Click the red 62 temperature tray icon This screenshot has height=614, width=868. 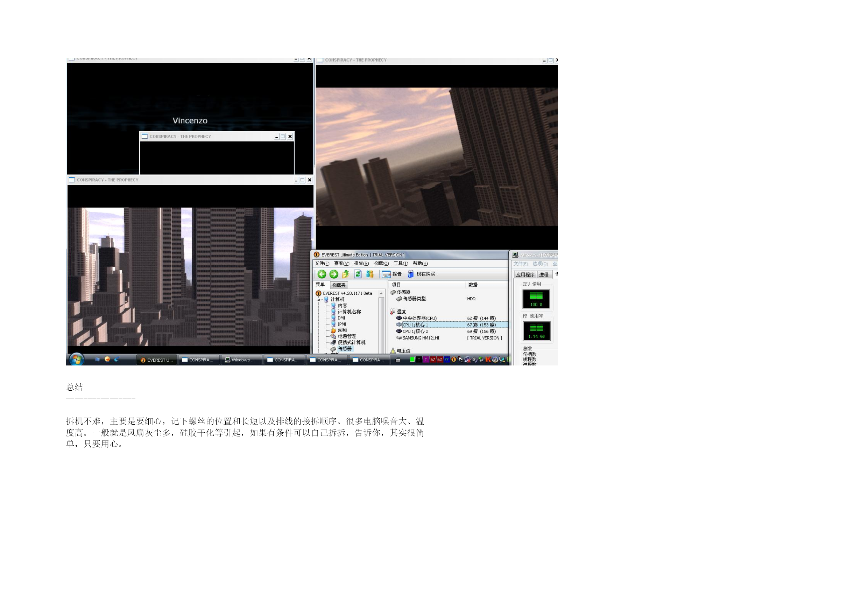[439, 360]
